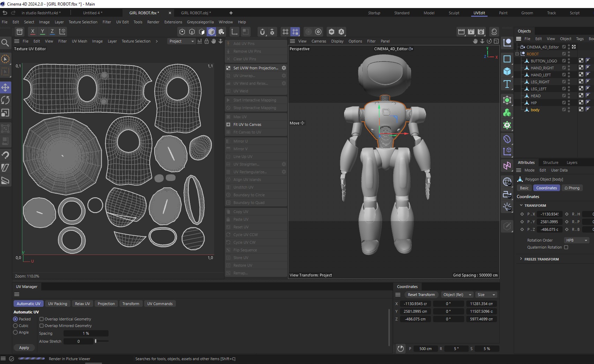Open the Relax UV tab

(x=82, y=304)
